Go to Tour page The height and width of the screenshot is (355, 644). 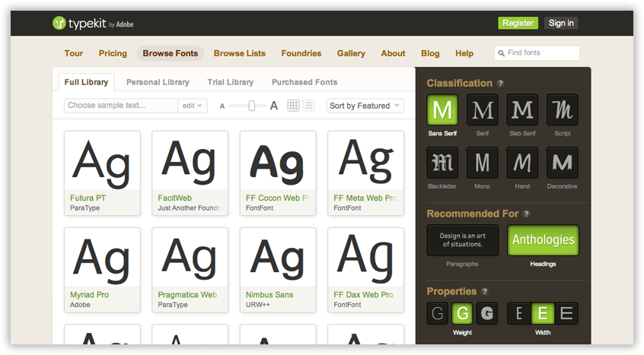[74, 53]
